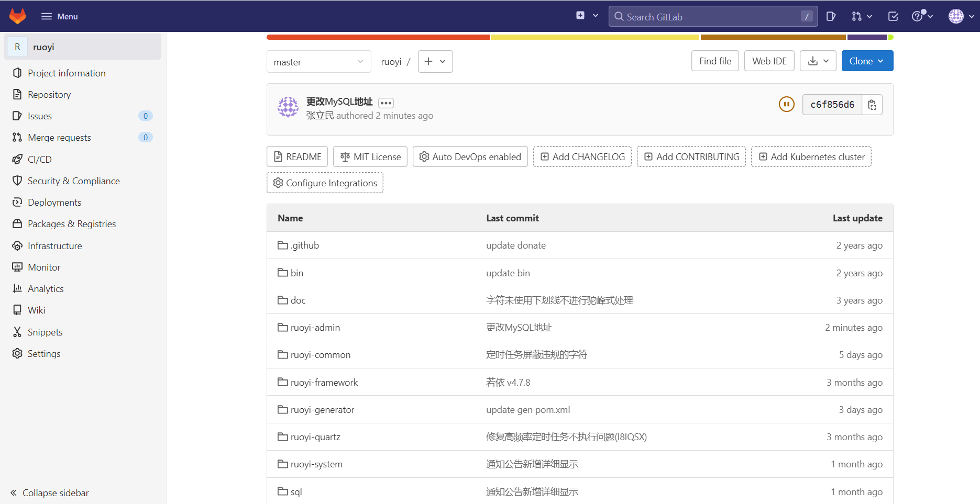
Task: Open the MIT License button
Action: pyautogui.click(x=370, y=156)
